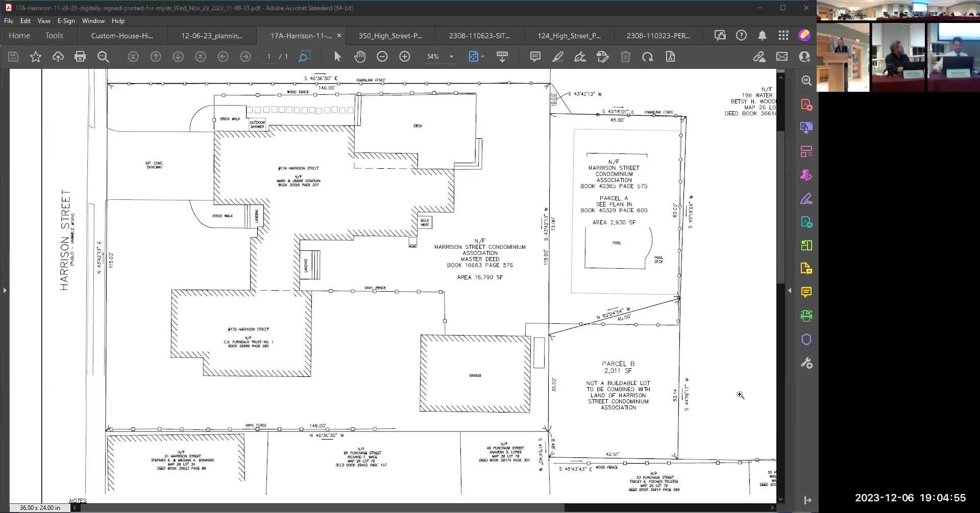Open the Tools view
Image resolution: width=980 pixels, height=513 pixels.
(54, 36)
